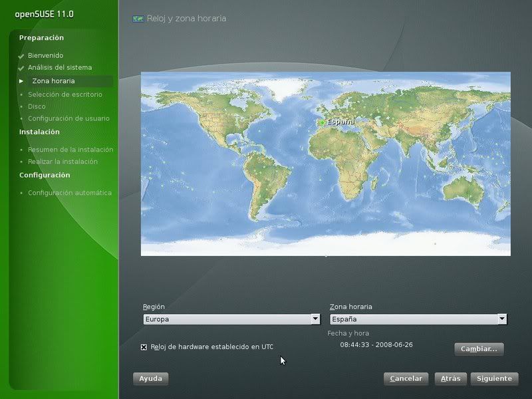Viewport: 532px width, 399px height.
Task: Click the world map icon beside the title
Action: [x=138, y=19]
